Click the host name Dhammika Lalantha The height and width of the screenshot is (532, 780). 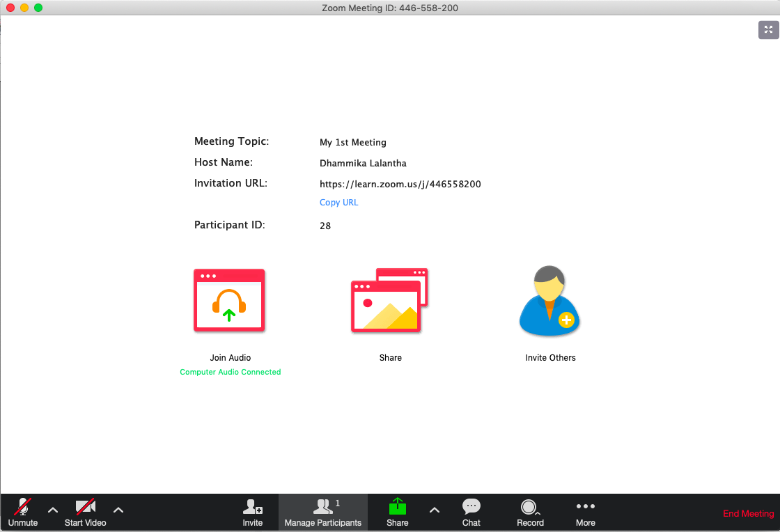click(x=363, y=163)
